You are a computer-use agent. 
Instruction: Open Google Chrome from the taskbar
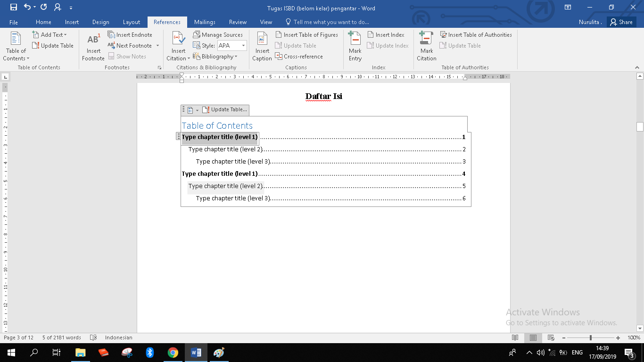173,352
